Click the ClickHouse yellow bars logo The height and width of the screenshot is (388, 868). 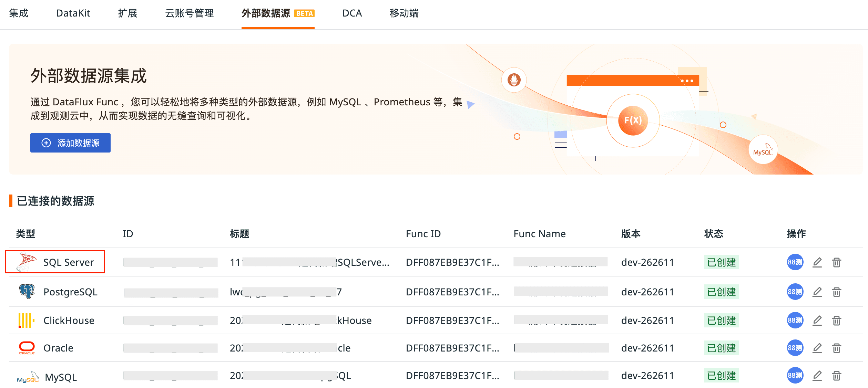coord(26,320)
